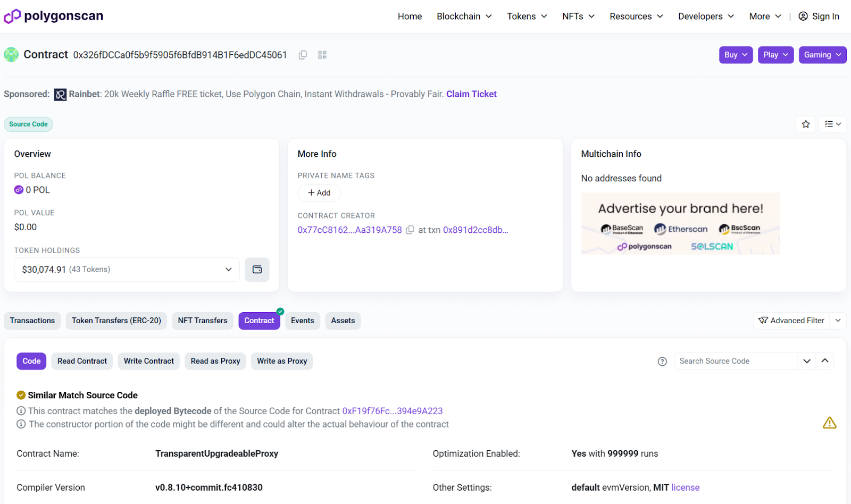Image resolution: width=851 pixels, height=504 pixels.
Task: Click inside the Search Source Code field
Action: [x=734, y=361]
